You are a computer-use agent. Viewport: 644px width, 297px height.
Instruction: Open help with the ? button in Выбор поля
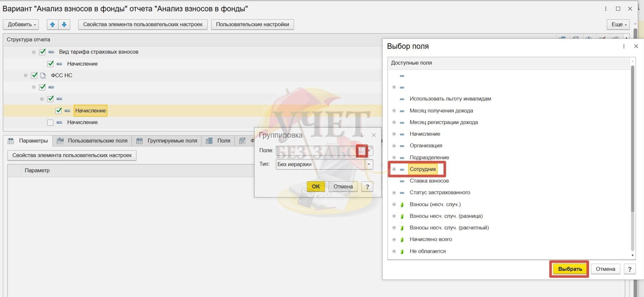click(x=630, y=269)
